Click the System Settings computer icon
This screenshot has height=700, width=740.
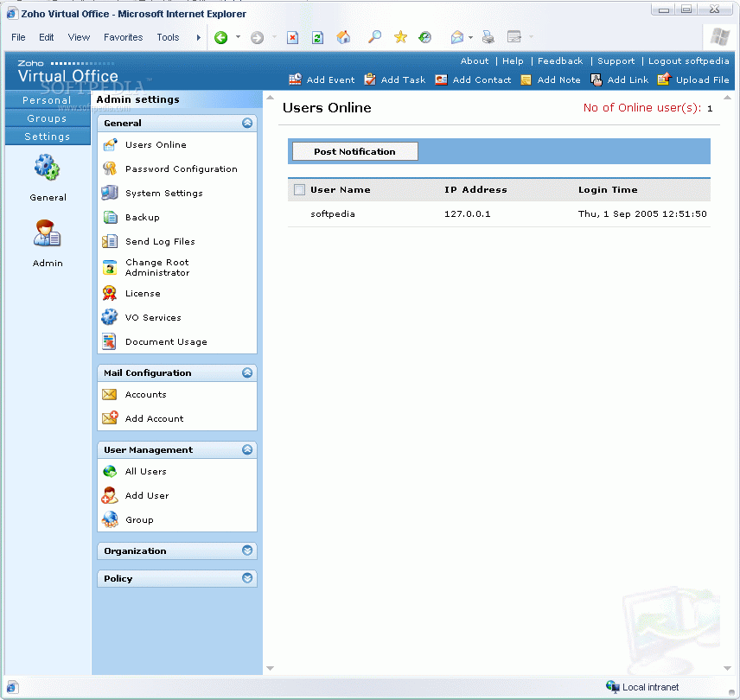click(x=110, y=193)
